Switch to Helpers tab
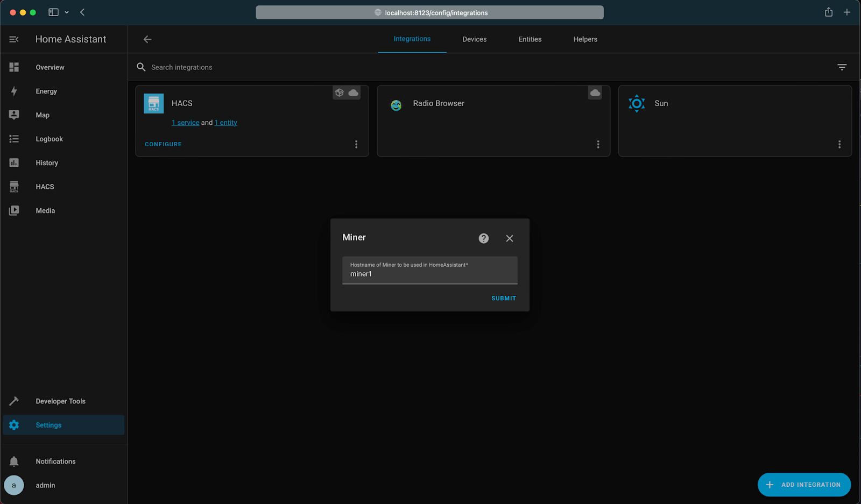 click(x=585, y=39)
